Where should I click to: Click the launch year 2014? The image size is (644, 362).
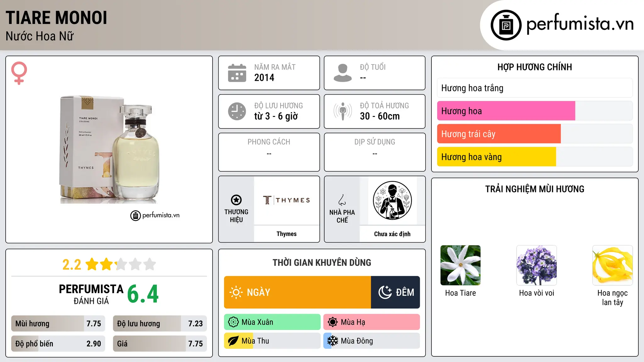(x=264, y=78)
